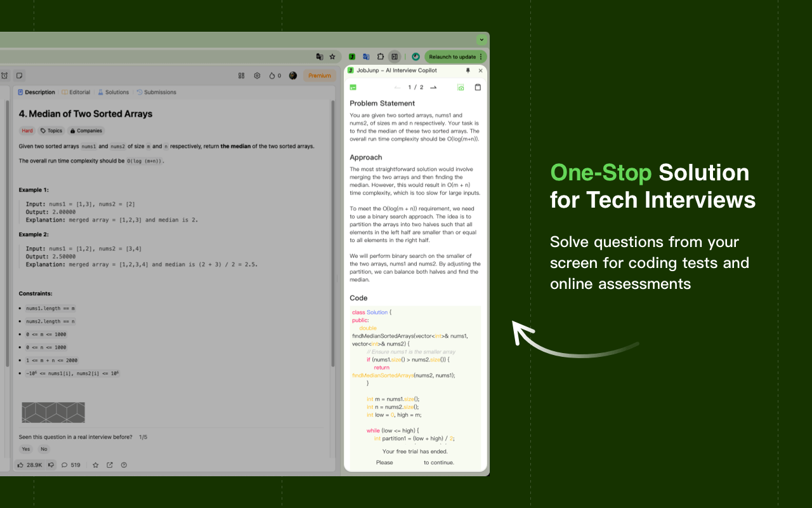Click the 1 / 2 page indicator
This screenshot has width=812, height=508.
coord(416,87)
